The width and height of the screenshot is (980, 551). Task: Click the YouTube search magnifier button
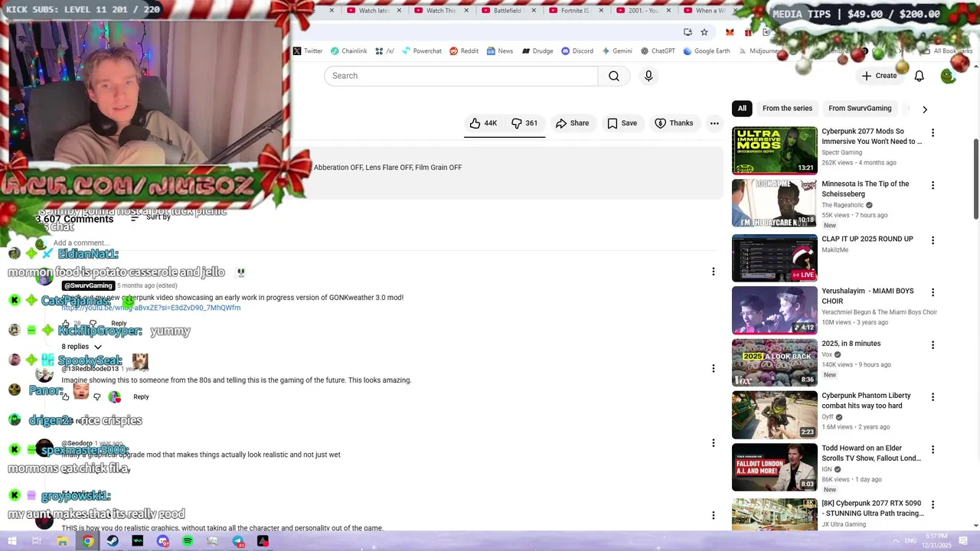[613, 76]
